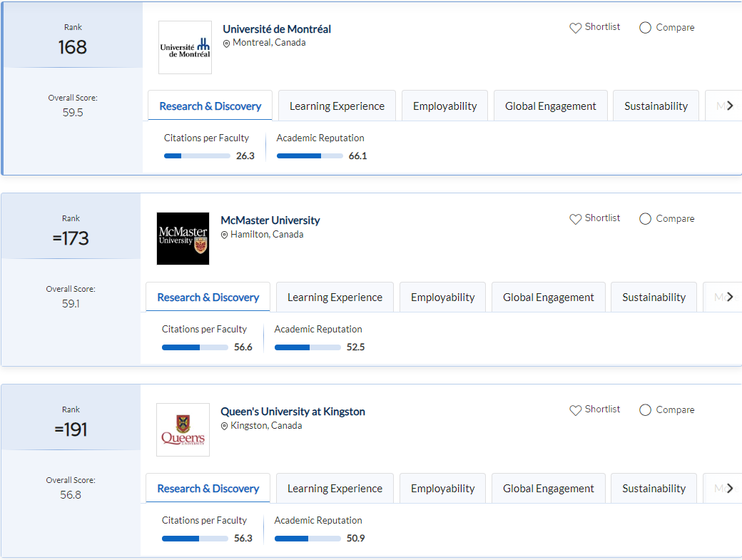Click McMaster's Citations per Faculty progress bar
This screenshot has width=742, height=560.
(x=195, y=347)
